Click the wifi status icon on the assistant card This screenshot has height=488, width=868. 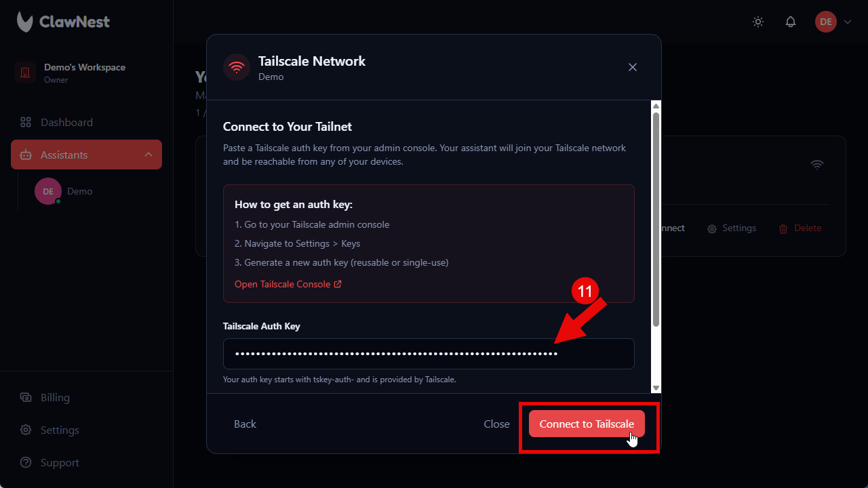pos(816,164)
